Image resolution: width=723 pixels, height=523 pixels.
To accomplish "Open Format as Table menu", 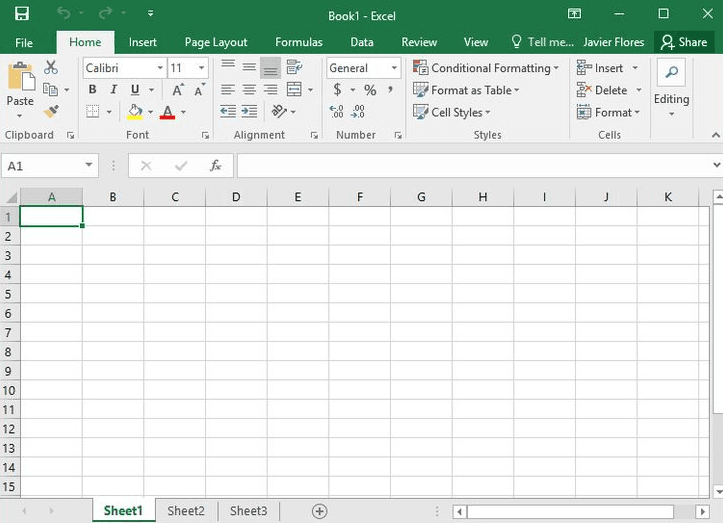I will coord(466,90).
